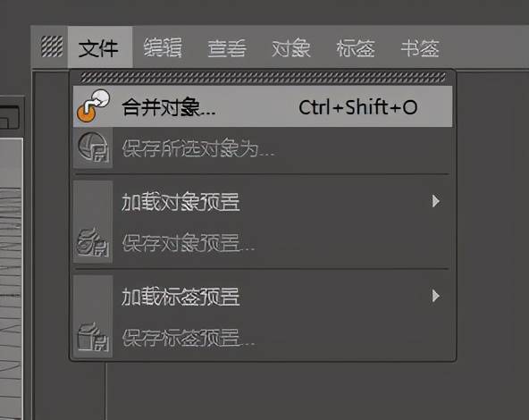Click the Merge Objects (合并对象) icon

tap(93, 106)
